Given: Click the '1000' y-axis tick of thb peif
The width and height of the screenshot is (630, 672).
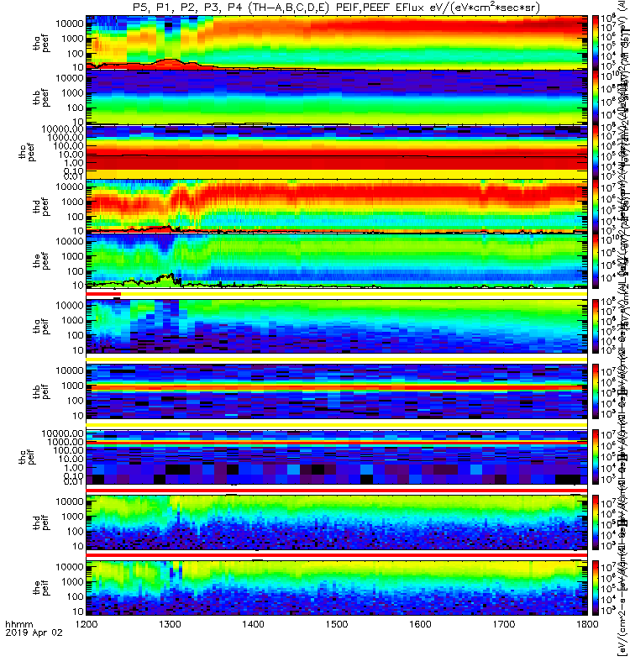Looking at the screenshot, I should pos(73,386).
